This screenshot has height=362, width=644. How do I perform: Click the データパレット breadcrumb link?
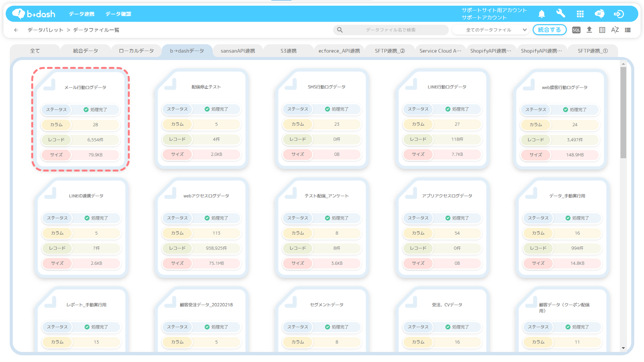[x=45, y=30]
